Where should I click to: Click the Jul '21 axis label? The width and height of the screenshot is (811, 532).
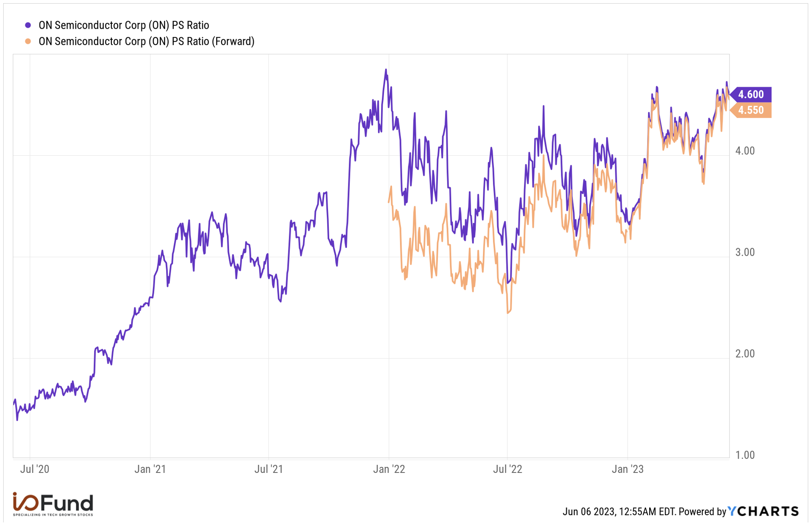coord(269,469)
